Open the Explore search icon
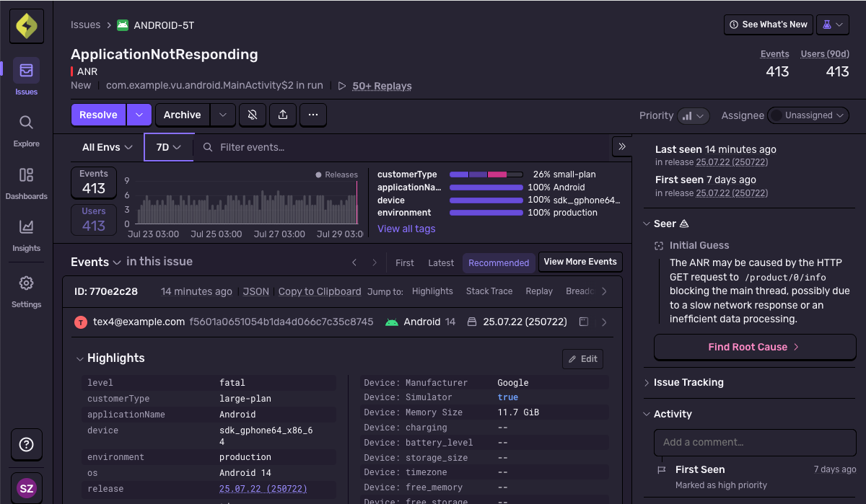 [26, 123]
